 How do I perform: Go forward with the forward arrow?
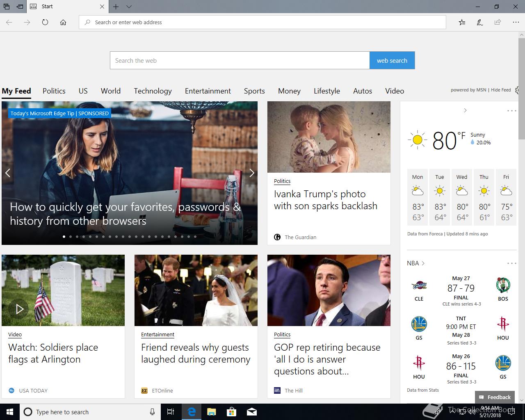click(x=27, y=22)
